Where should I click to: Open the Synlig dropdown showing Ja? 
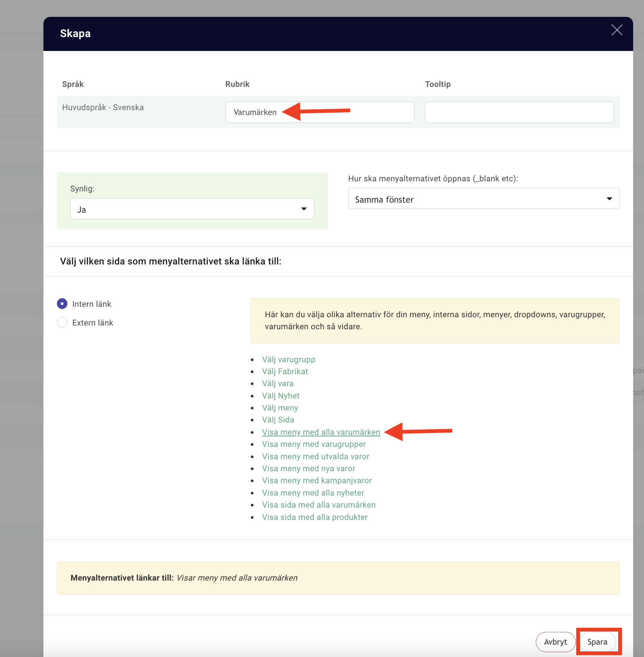192,209
